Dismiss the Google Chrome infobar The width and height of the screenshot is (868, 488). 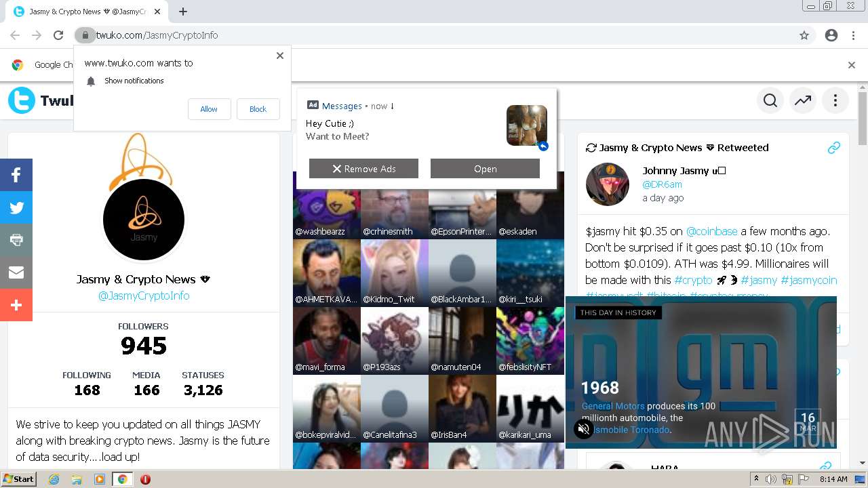coord(852,65)
